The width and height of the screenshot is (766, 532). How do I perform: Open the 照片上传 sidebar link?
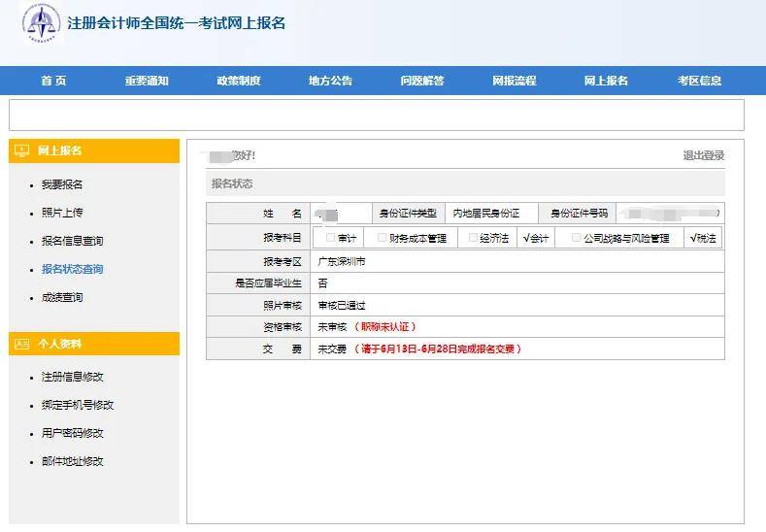(x=62, y=213)
